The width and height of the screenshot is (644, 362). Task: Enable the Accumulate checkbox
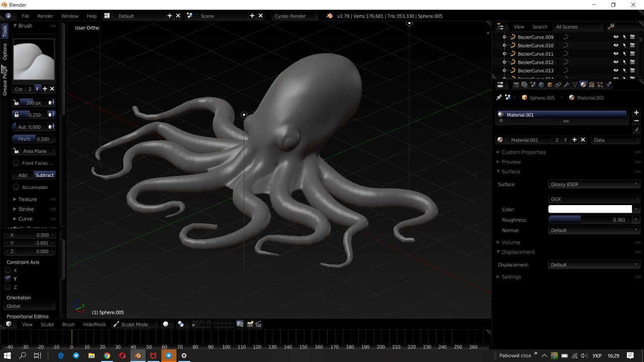(16, 187)
